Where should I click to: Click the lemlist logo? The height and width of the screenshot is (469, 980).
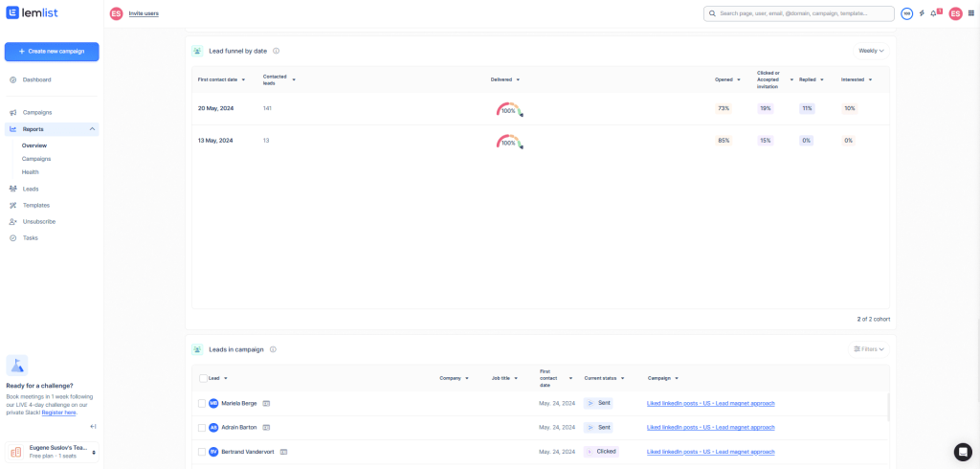32,13
